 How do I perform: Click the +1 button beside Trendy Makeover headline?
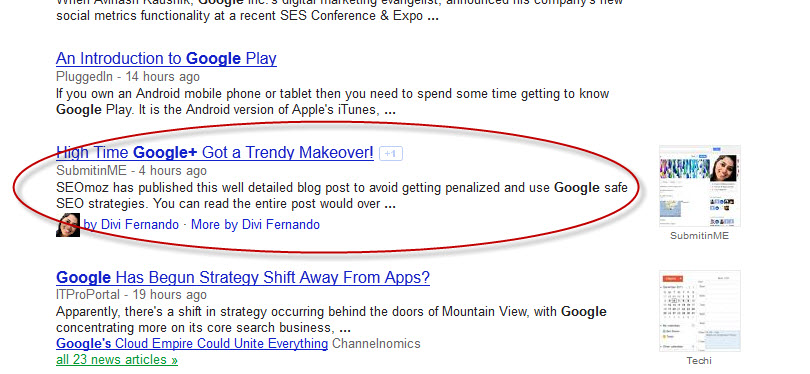click(391, 153)
